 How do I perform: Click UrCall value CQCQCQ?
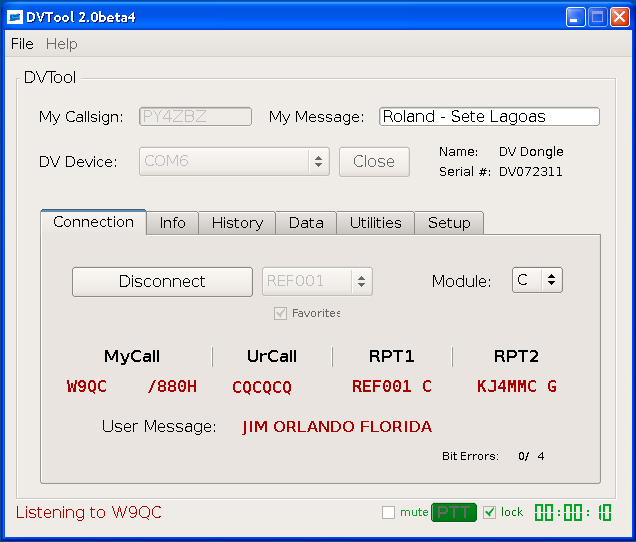[262, 387]
